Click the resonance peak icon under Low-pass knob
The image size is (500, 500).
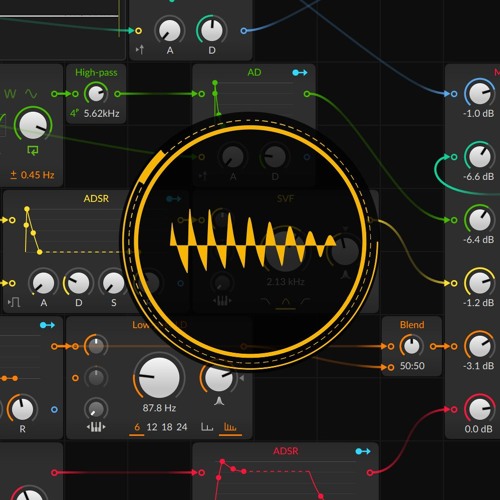[x=219, y=401]
